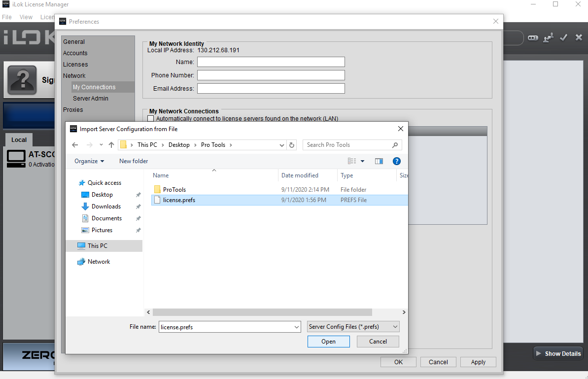Cancel the Import Server Configuration dialog
The height and width of the screenshot is (379, 588).
[378, 342]
